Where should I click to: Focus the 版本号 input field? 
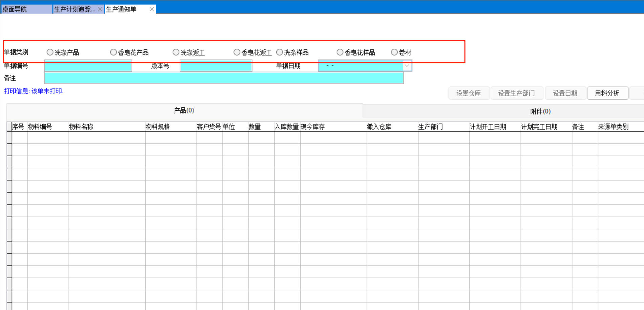click(x=216, y=66)
